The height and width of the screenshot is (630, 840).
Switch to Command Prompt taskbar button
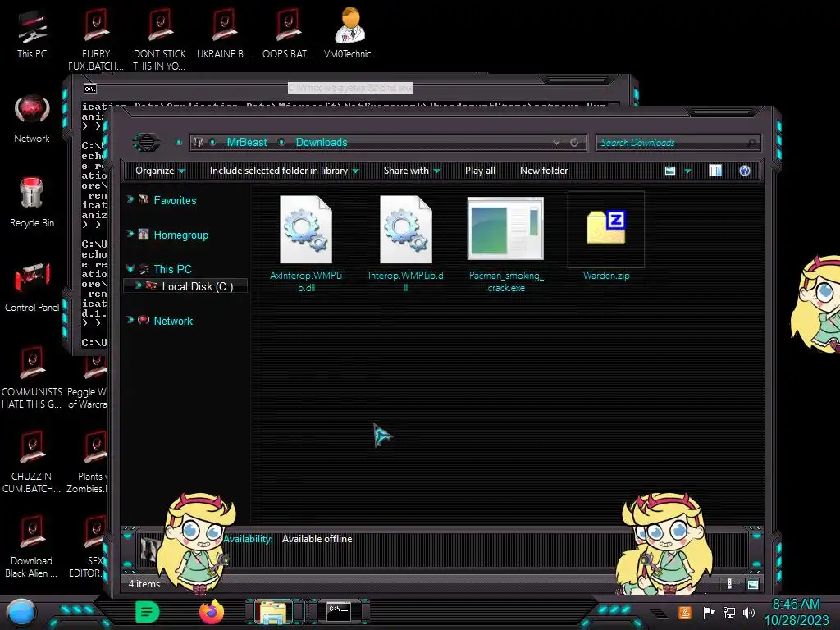click(339, 611)
